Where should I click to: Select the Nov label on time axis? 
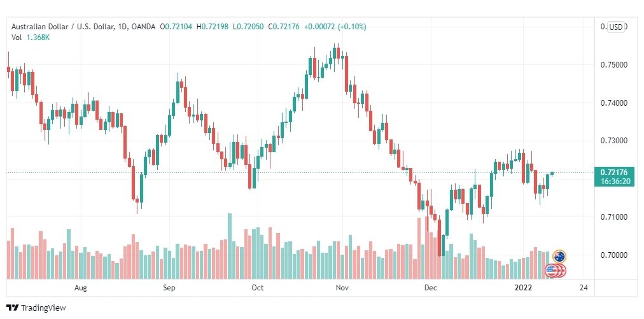point(342,288)
